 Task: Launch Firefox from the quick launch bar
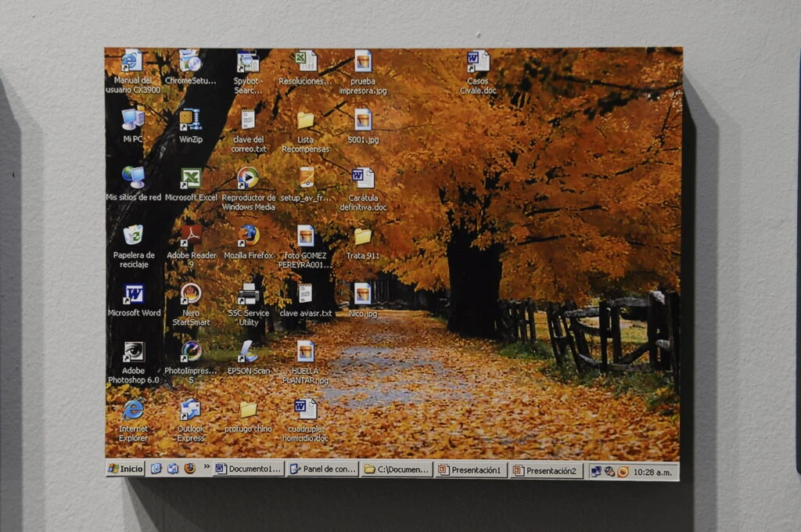tap(189, 469)
